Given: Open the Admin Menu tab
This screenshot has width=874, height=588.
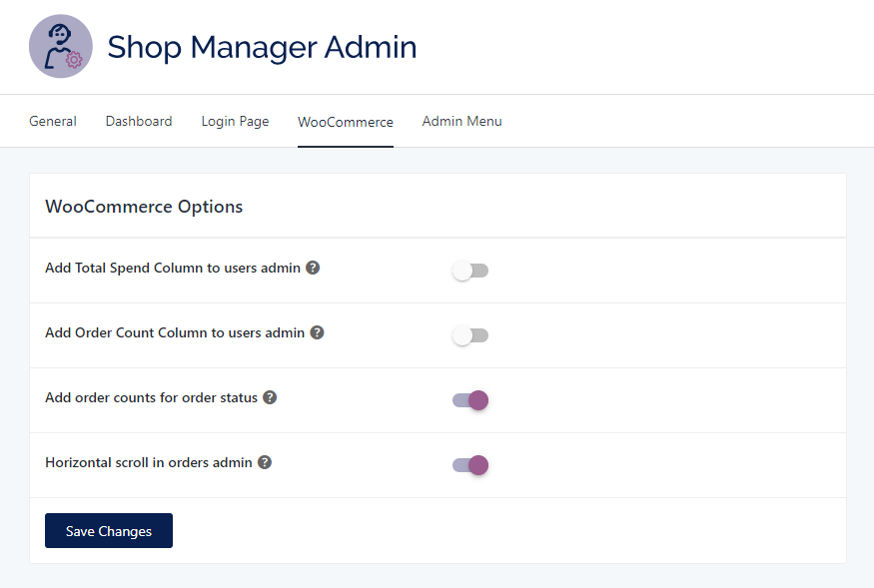Looking at the screenshot, I should [461, 121].
